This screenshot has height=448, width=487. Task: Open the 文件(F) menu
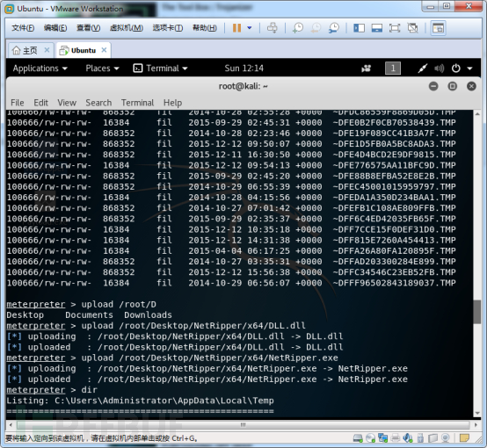pos(23,28)
